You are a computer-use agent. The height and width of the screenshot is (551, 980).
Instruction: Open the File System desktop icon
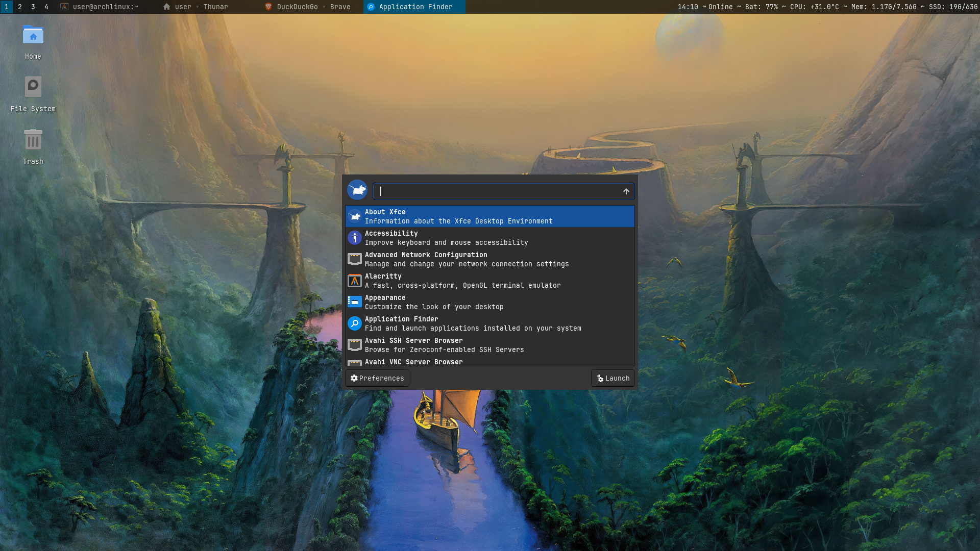[33, 88]
